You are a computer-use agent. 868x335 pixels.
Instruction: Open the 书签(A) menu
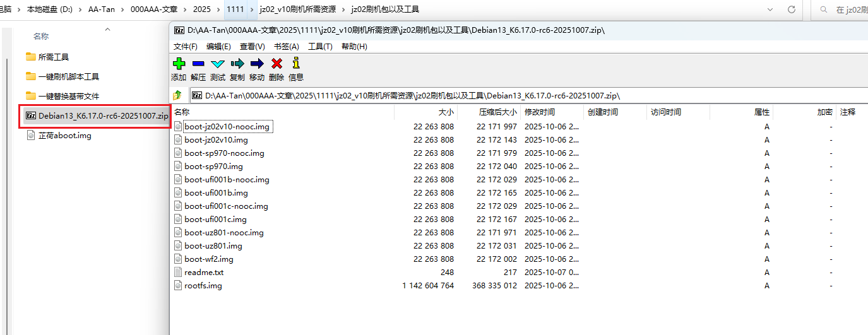coord(287,47)
